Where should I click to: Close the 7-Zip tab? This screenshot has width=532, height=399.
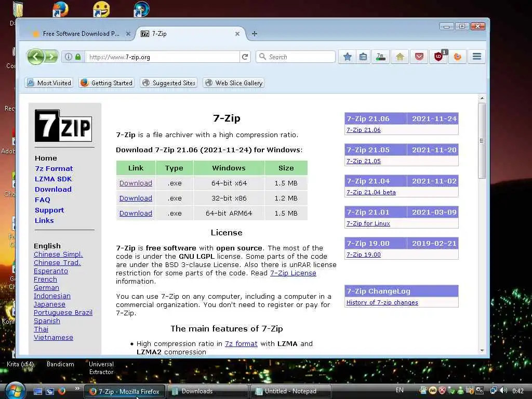(x=237, y=34)
